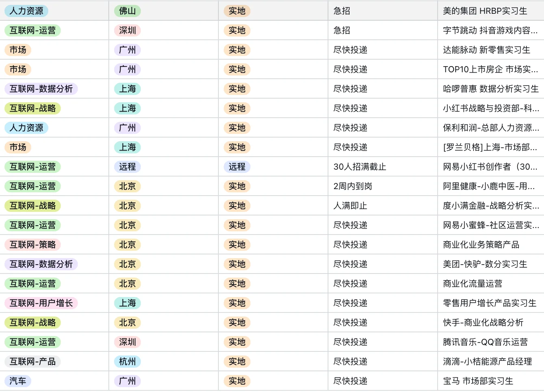Select 实地 tag in the 滴滴 row

(x=237, y=362)
